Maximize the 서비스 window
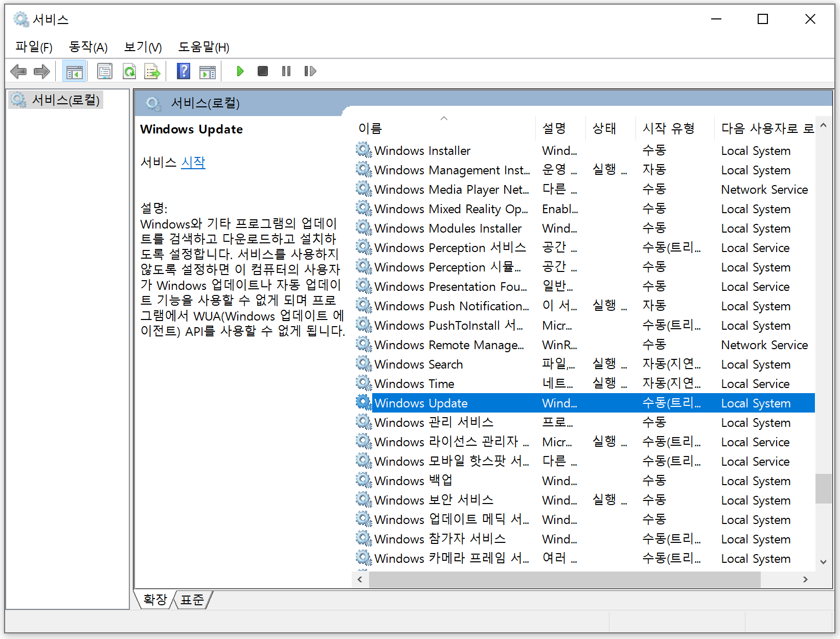 pos(763,19)
